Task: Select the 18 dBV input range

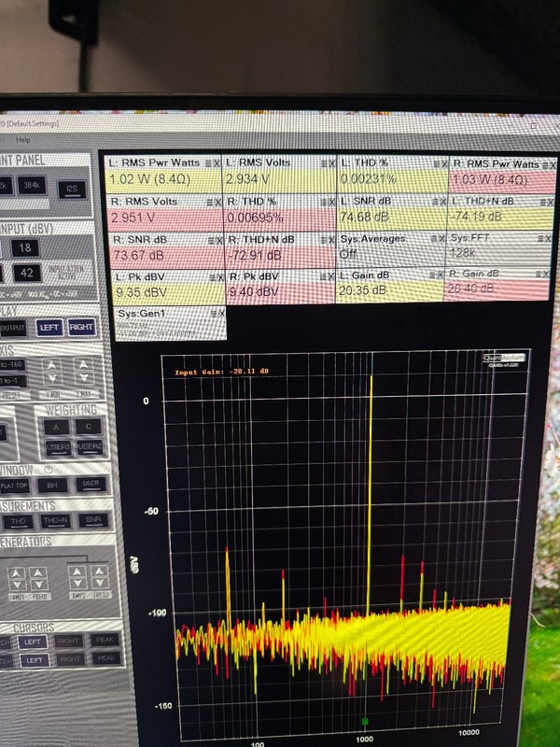Action: tap(25, 247)
